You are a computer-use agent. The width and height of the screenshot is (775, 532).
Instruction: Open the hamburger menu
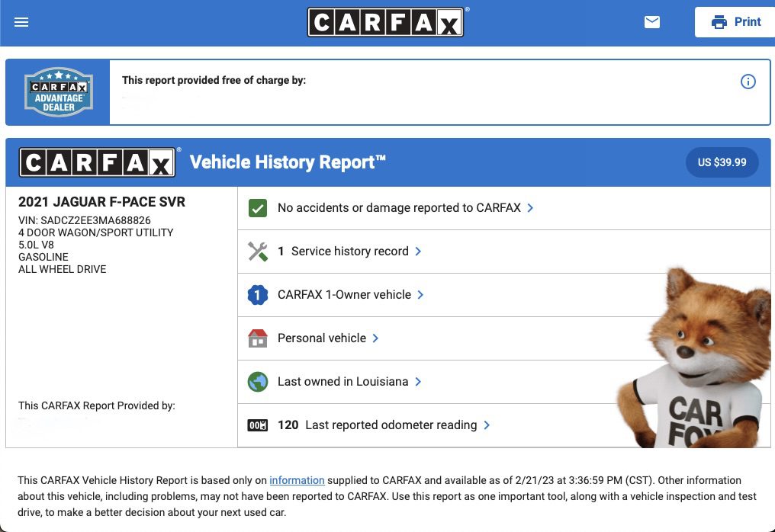(x=21, y=22)
